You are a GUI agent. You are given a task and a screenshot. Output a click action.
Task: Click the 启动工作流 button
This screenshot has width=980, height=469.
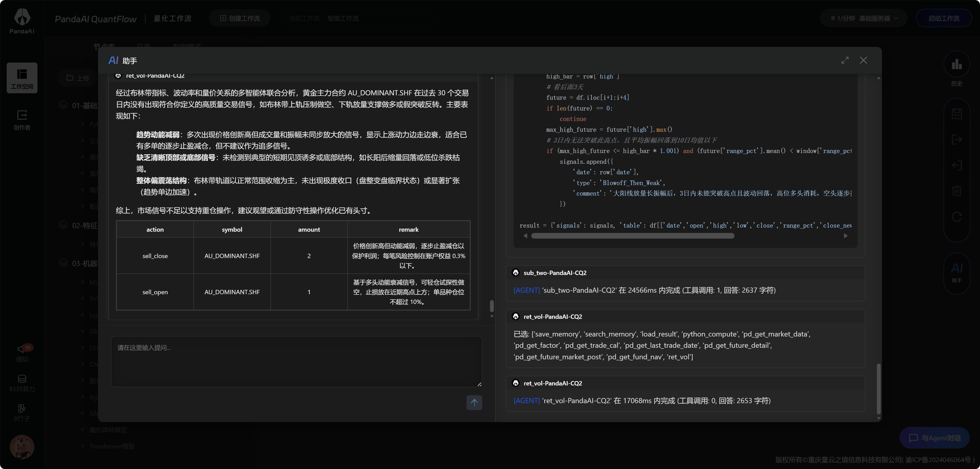click(x=944, y=18)
